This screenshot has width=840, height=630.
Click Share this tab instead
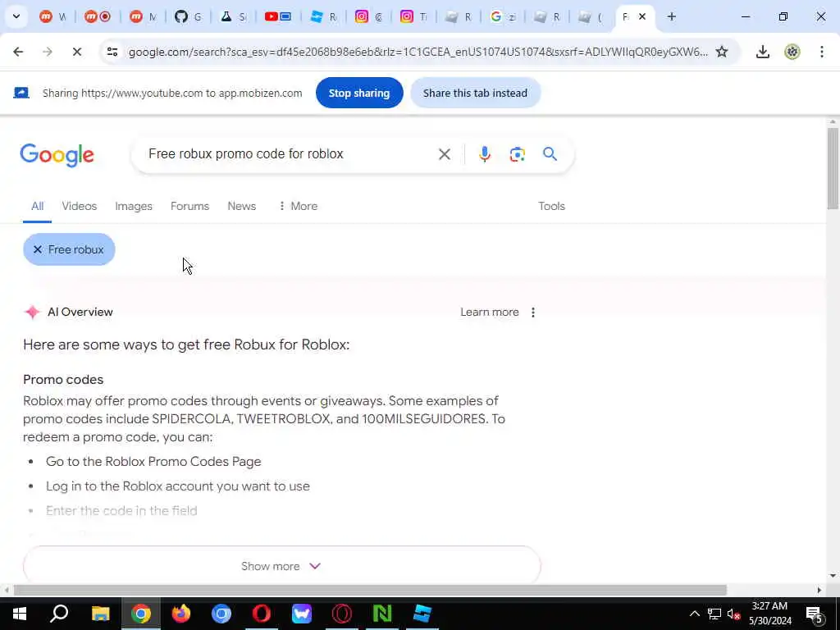coord(475,93)
